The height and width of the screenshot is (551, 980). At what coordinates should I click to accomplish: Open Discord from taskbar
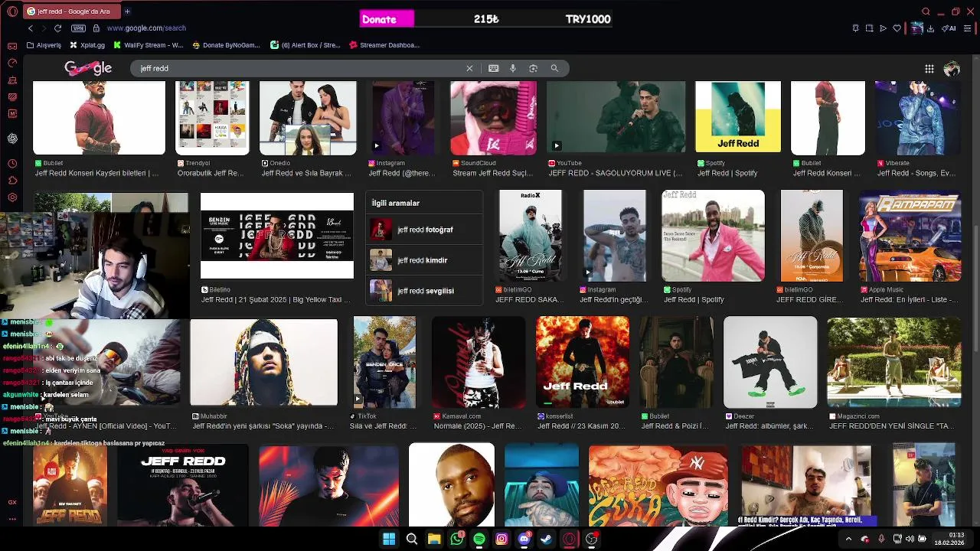pos(524,539)
